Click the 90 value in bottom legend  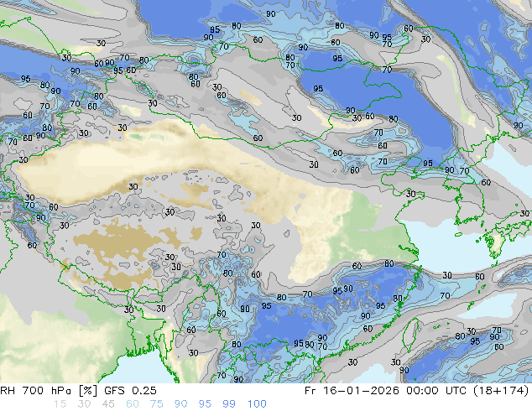tap(180, 404)
